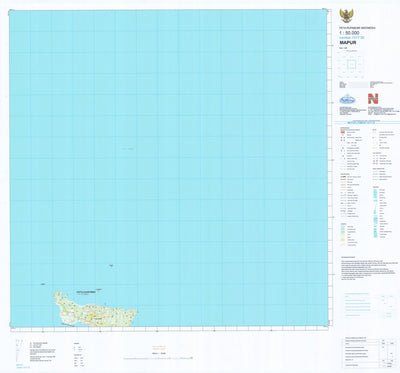Image resolution: width=400 pixels, height=373 pixels.
Task: Click the sheet index grid diagram
Action: point(351,64)
